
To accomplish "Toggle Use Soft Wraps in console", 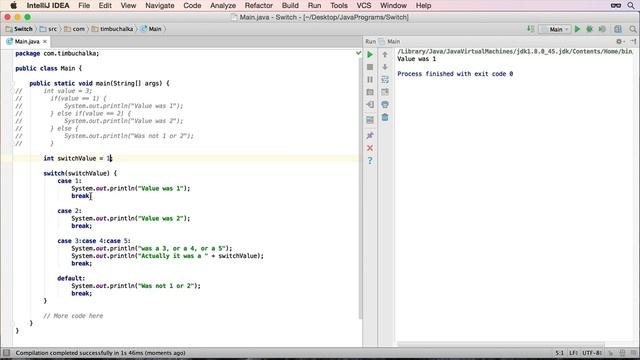I will click(385, 80).
